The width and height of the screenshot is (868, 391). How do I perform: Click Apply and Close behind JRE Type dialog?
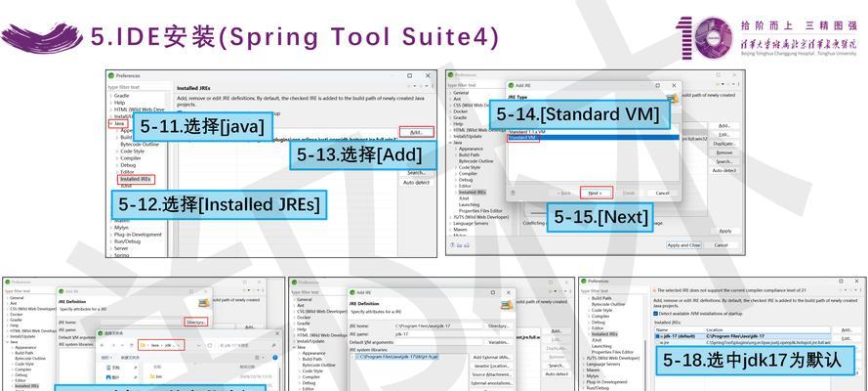point(683,245)
